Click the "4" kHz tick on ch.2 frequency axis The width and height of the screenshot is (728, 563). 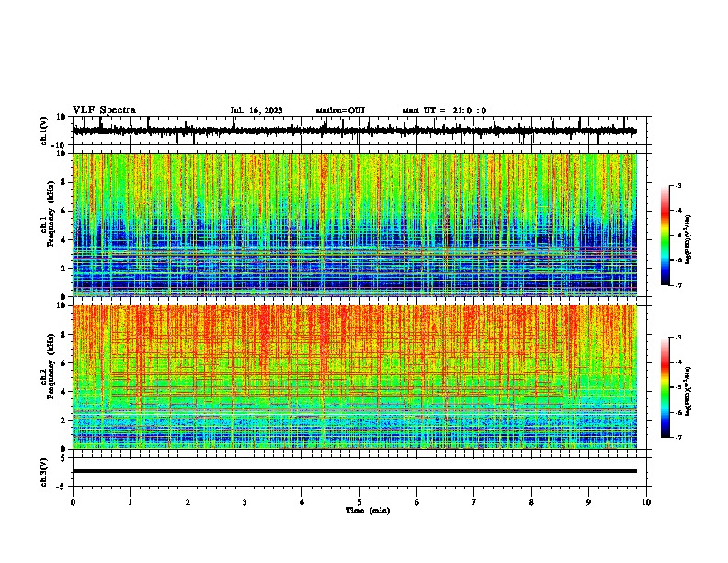coord(63,392)
